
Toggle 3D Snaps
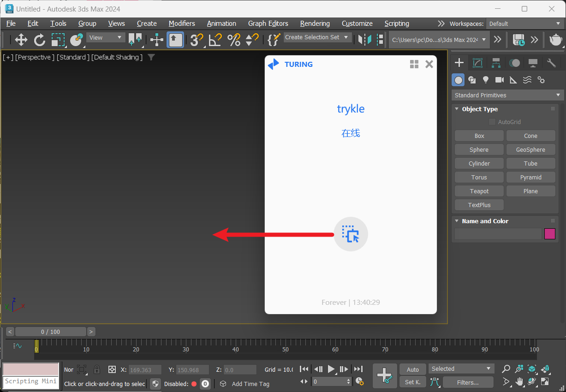(x=197, y=40)
